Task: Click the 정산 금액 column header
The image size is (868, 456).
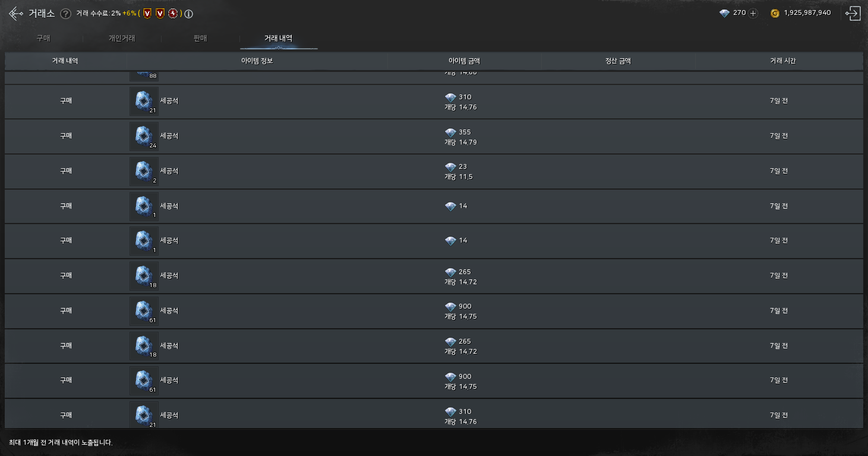Action: pyautogui.click(x=618, y=61)
